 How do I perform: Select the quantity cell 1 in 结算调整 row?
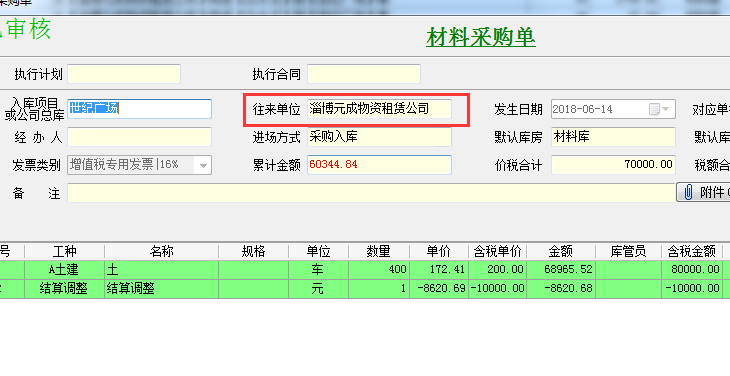coord(378,289)
